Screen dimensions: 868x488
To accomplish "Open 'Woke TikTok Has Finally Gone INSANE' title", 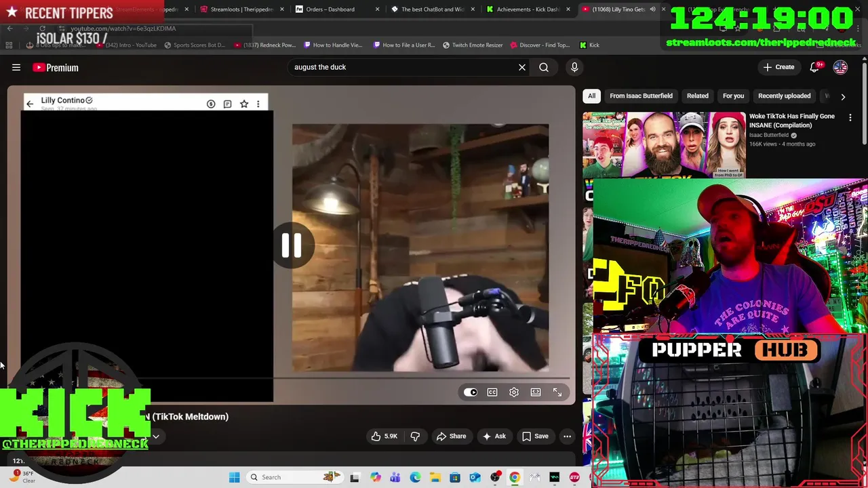I will pos(792,121).
